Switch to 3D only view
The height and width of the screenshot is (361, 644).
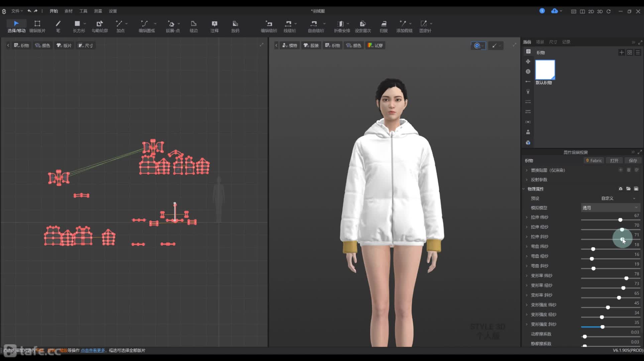[x=600, y=11]
